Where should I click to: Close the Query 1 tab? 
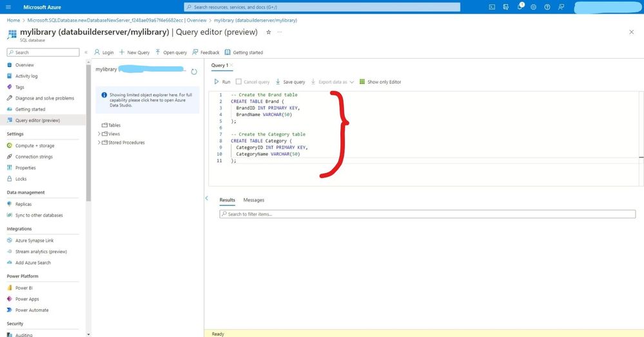[x=231, y=65]
